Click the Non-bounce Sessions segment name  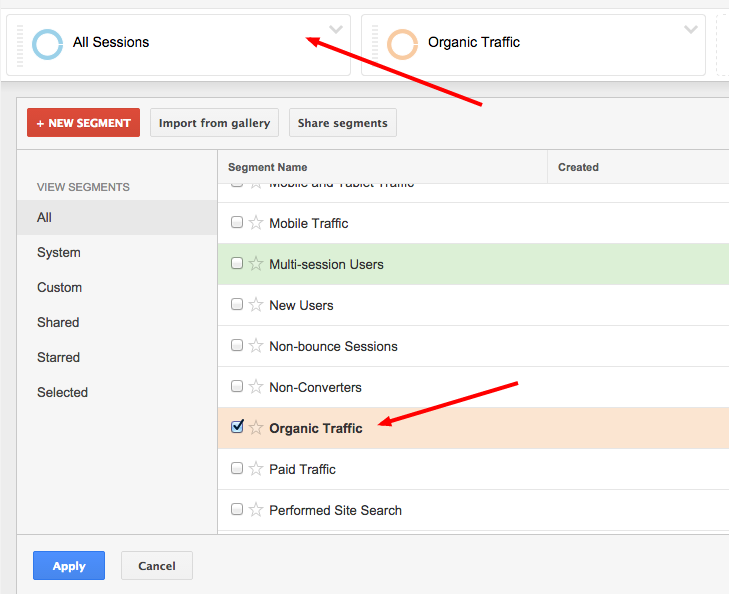(x=333, y=346)
